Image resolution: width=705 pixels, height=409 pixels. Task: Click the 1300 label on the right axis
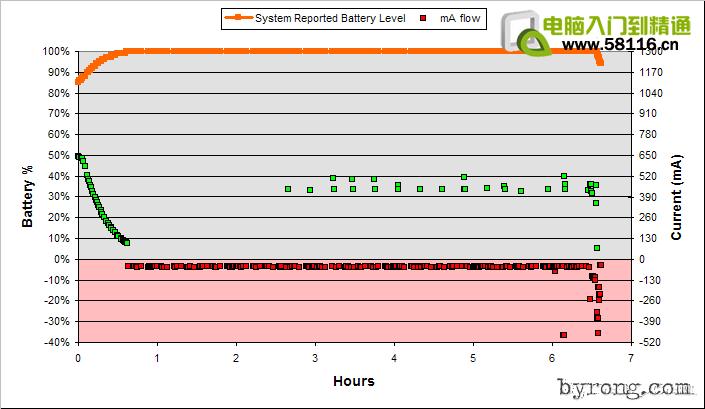tap(651, 52)
